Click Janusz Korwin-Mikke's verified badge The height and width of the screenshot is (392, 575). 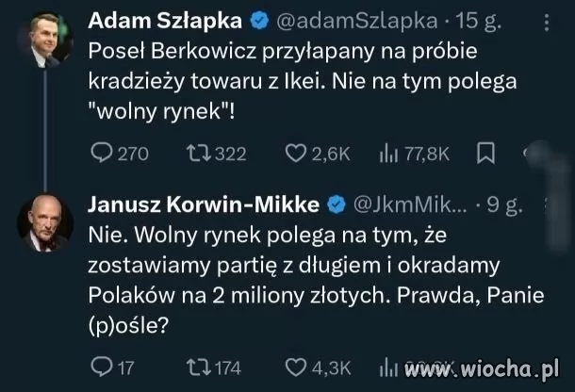click(334, 204)
